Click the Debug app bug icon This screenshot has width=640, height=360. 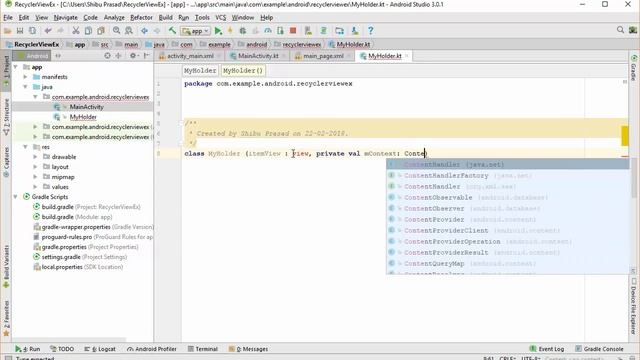pos(243,31)
